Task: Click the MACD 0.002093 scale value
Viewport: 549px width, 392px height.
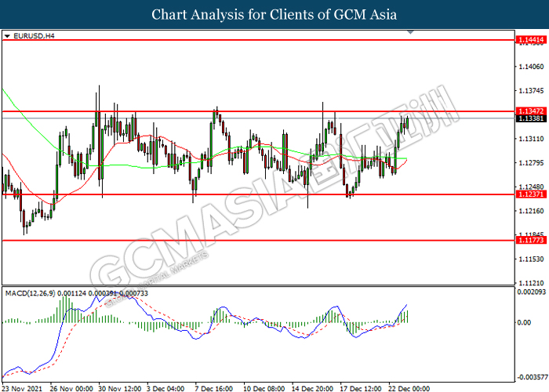Action: point(532,292)
